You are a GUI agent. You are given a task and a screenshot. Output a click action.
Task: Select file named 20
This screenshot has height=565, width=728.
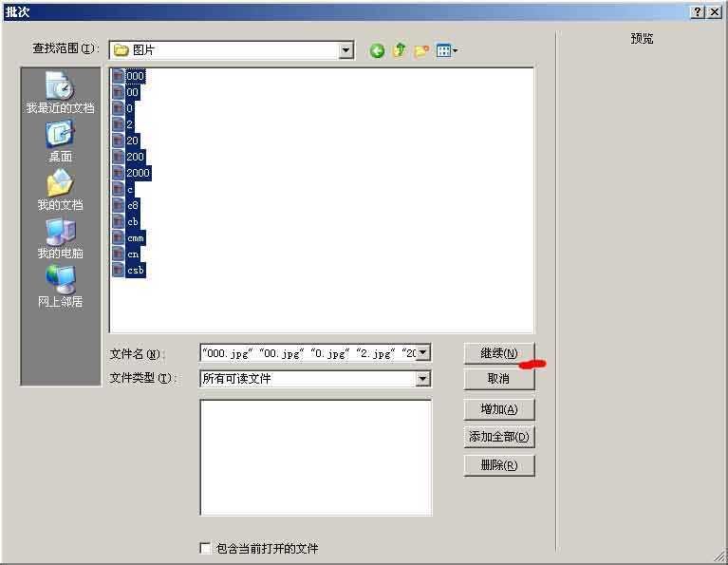click(x=132, y=141)
